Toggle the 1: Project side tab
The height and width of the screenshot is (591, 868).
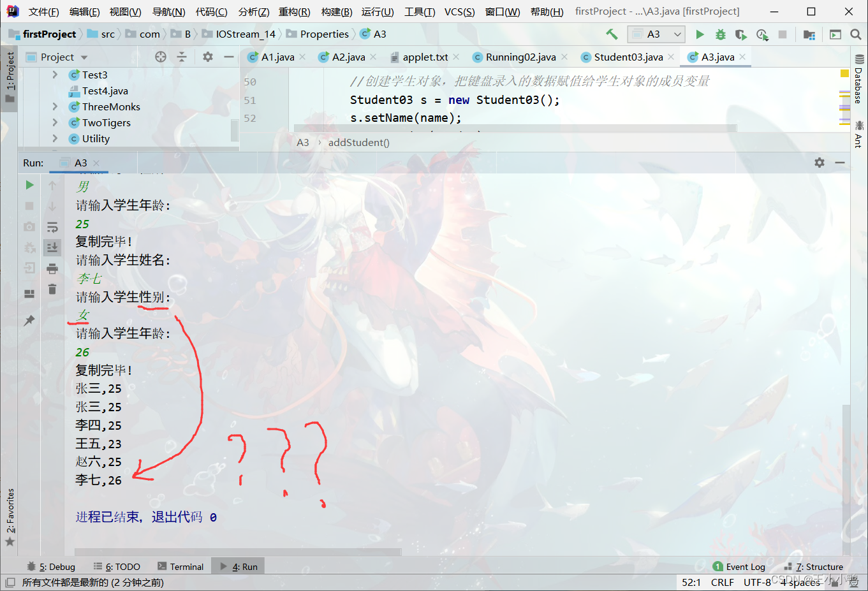tap(10, 77)
